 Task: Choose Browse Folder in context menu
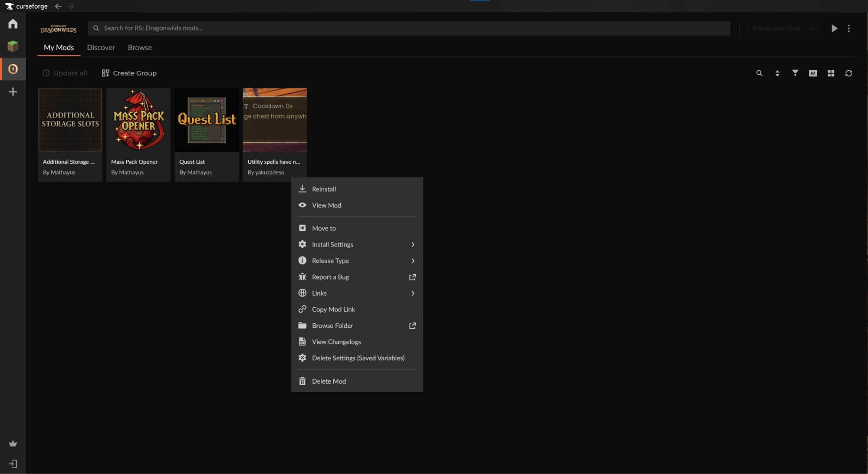tap(357, 326)
